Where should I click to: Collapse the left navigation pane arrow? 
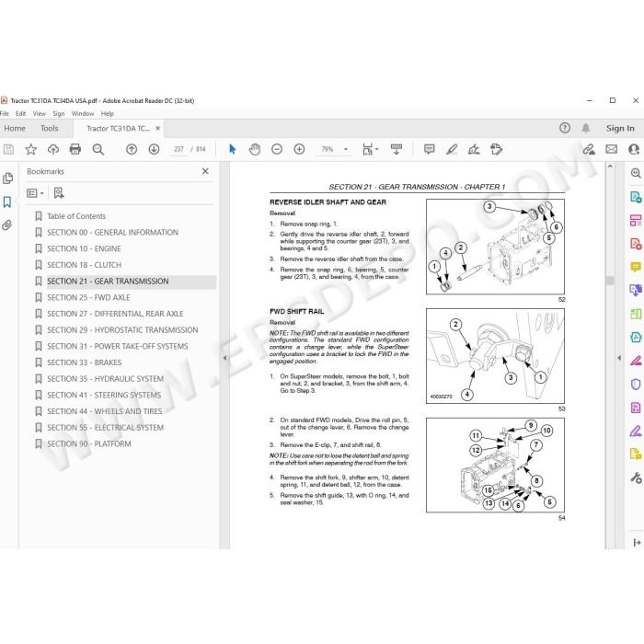click(x=224, y=358)
